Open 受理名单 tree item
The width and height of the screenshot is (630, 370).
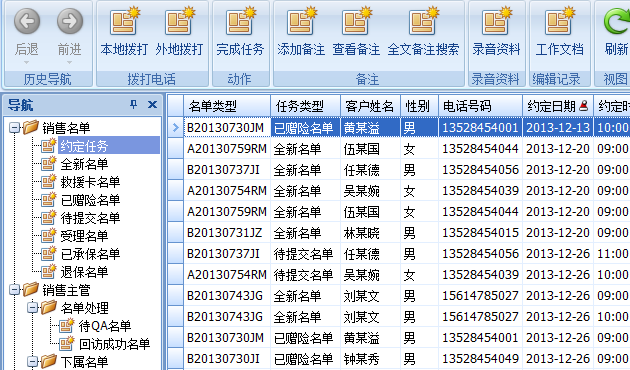coord(84,236)
